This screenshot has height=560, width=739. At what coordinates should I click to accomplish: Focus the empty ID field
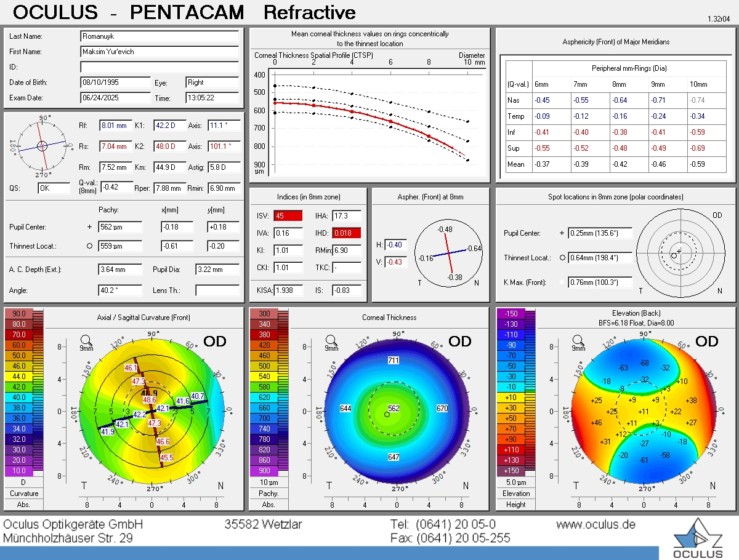[160, 66]
